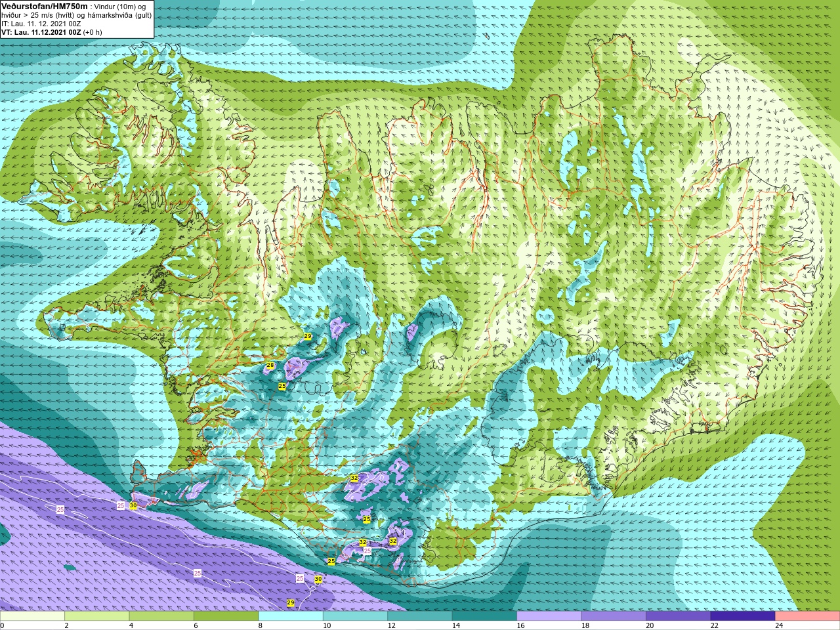Image resolution: width=840 pixels, height=630 pixels.
Task: Click the 22–24 m/s dark indigo legend swatch
Action: click(743, 616)
